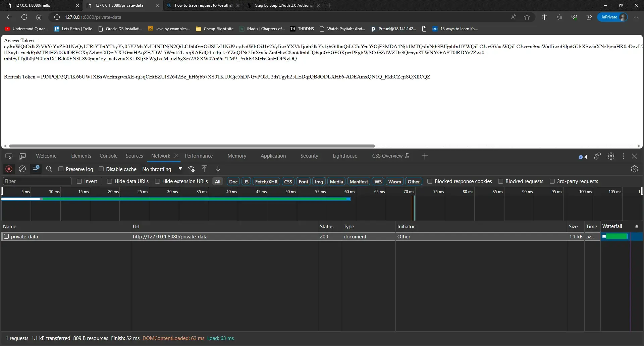View site information icon in address bar
The height and width of the screenshot is (346, 644).
tap(57, 17)
